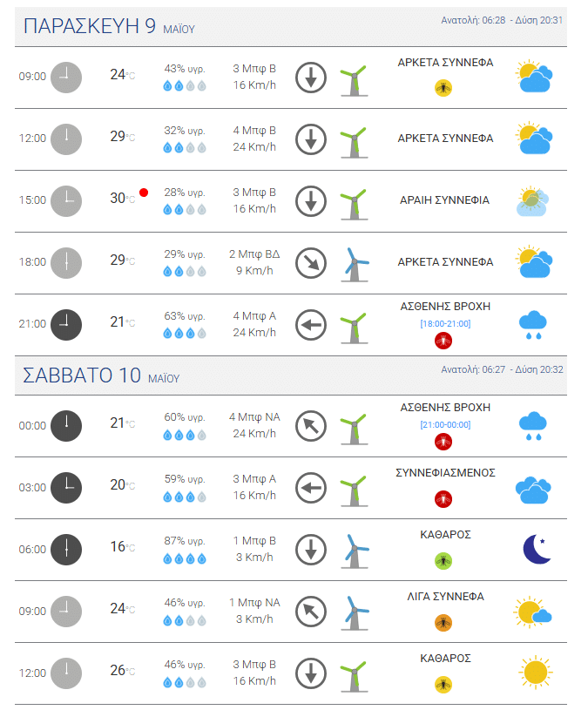The width and height of the screenshot is (588, 710).
Task: Click the clock icon for Friday 09:00
Action: 66,77
